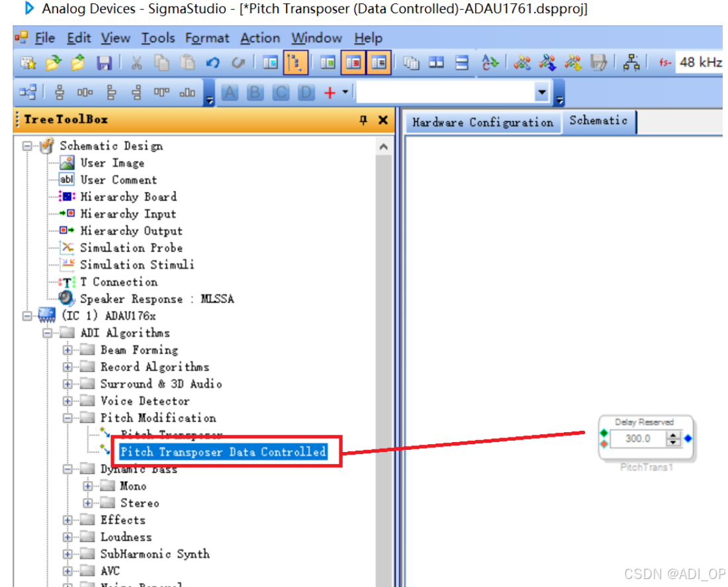Image resolution: width=728 pixels, height=587 pixels.
Task: Open the Help menu
Action: 368,38
